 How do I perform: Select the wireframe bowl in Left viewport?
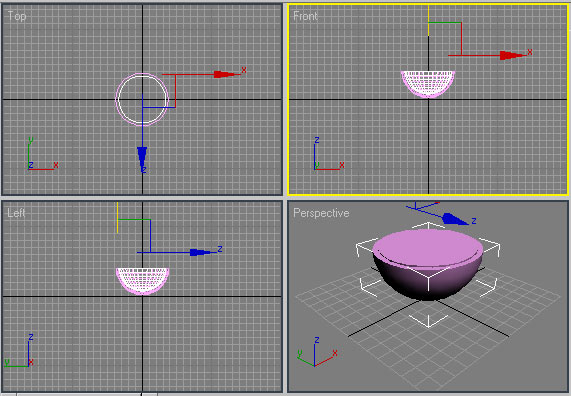click(x=142, y=281)
